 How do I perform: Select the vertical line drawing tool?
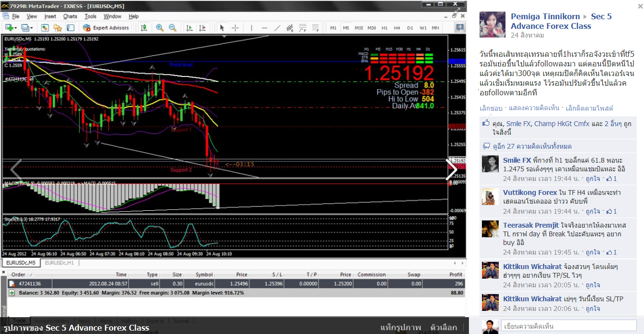[x=251, y=28]
